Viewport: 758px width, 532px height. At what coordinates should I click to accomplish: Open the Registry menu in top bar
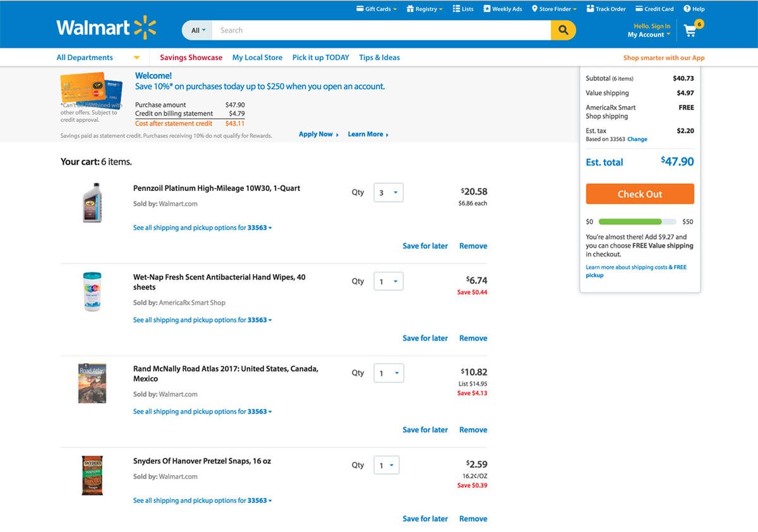point(424,9)
